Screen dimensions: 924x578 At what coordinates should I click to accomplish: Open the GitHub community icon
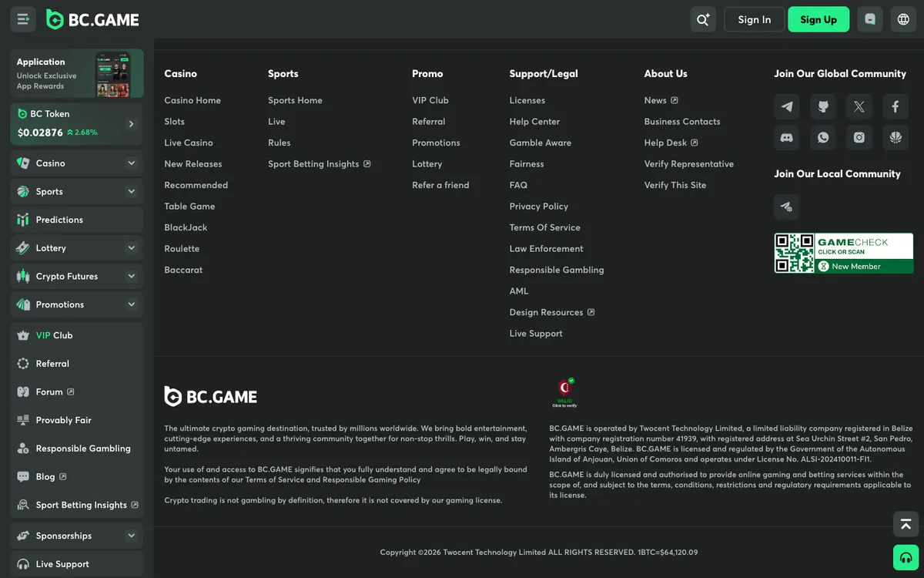(x=823, y=106)
